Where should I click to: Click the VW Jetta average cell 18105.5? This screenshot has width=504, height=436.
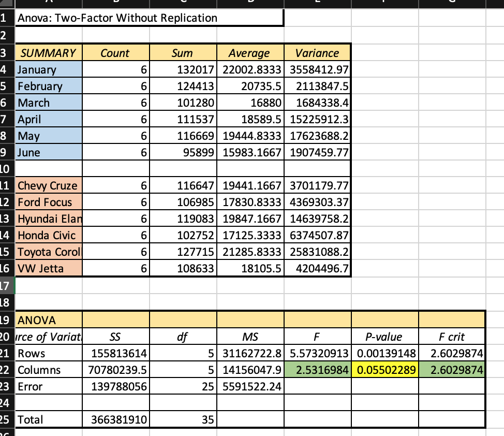click(250, 268)
